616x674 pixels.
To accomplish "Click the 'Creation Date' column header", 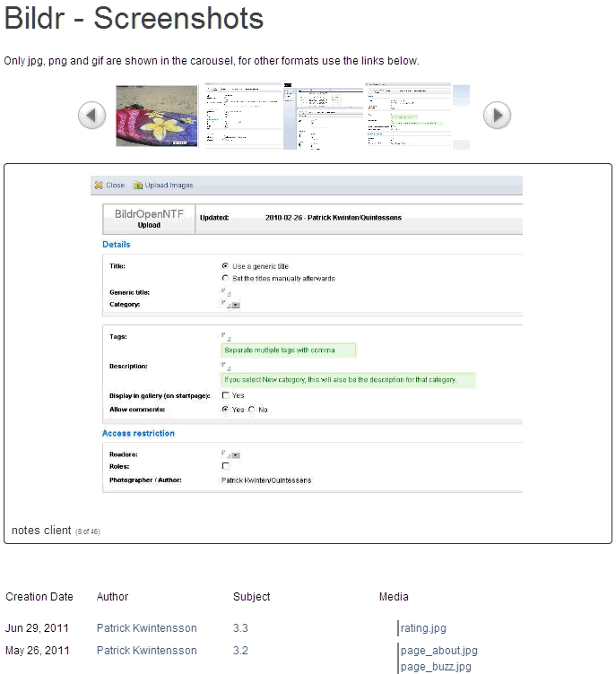I will [x=39, y=597].
